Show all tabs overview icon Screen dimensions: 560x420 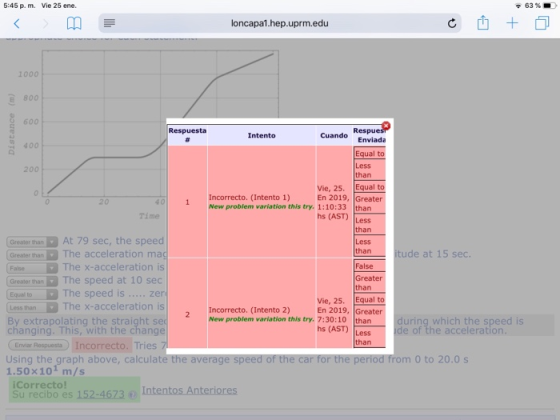542,23
